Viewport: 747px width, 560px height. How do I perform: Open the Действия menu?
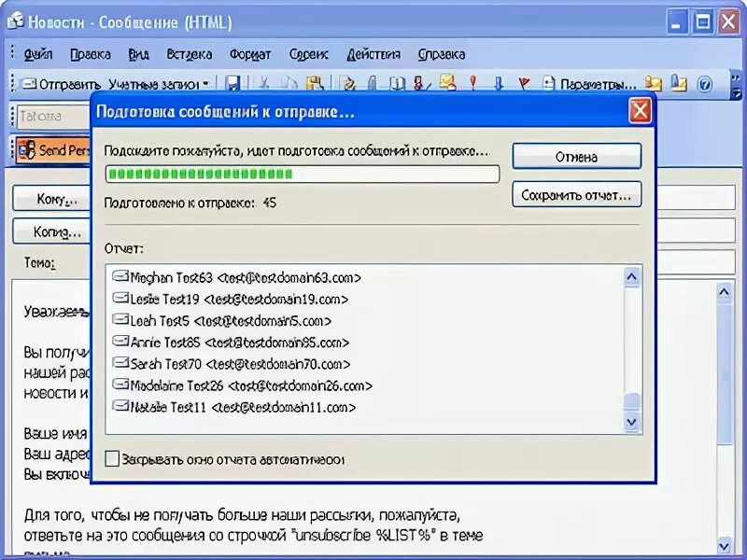[373, 54]
